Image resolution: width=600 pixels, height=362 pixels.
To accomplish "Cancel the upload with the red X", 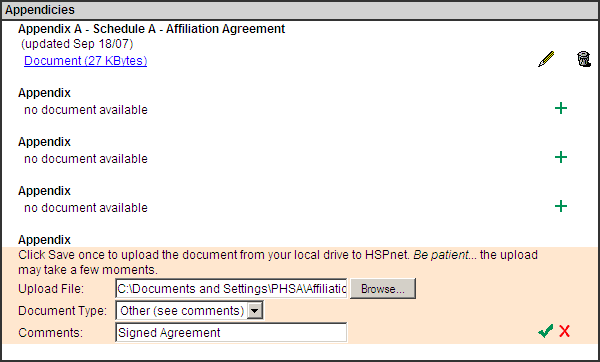I will pos(564,331).
